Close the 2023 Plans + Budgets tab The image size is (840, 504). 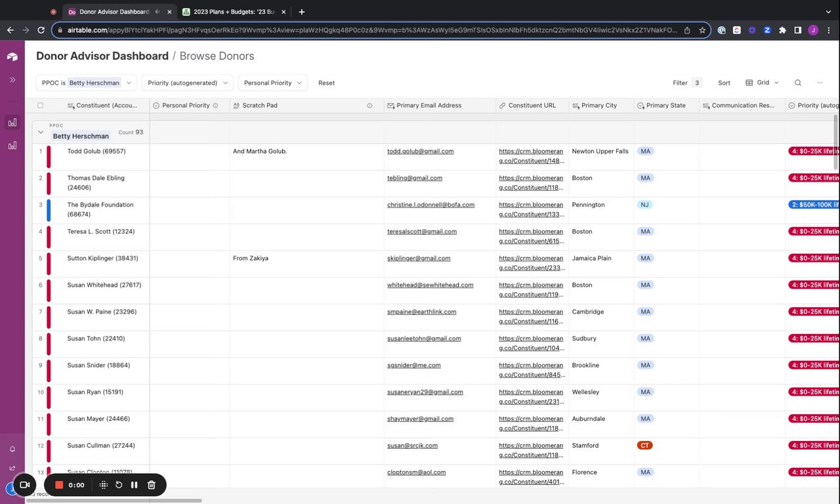click(283, 12)
